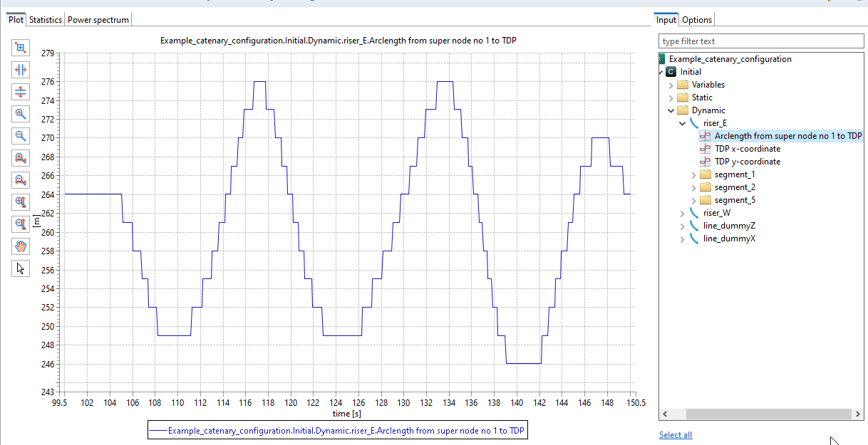Expand the riser_W node

pos(683,213)
